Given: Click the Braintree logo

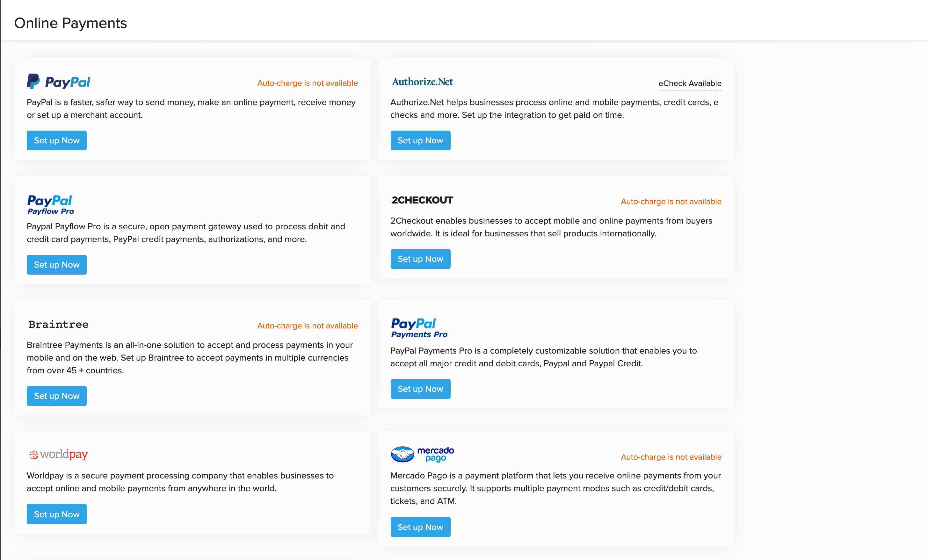Looking at the screenshot, I should point(58,324).
